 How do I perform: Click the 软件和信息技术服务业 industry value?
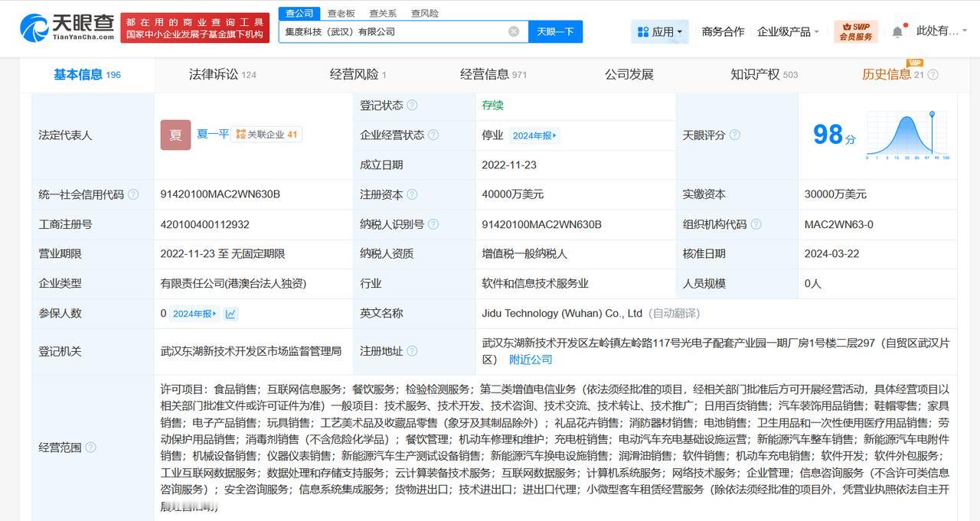pyautogui.click(x=535, y=283)
